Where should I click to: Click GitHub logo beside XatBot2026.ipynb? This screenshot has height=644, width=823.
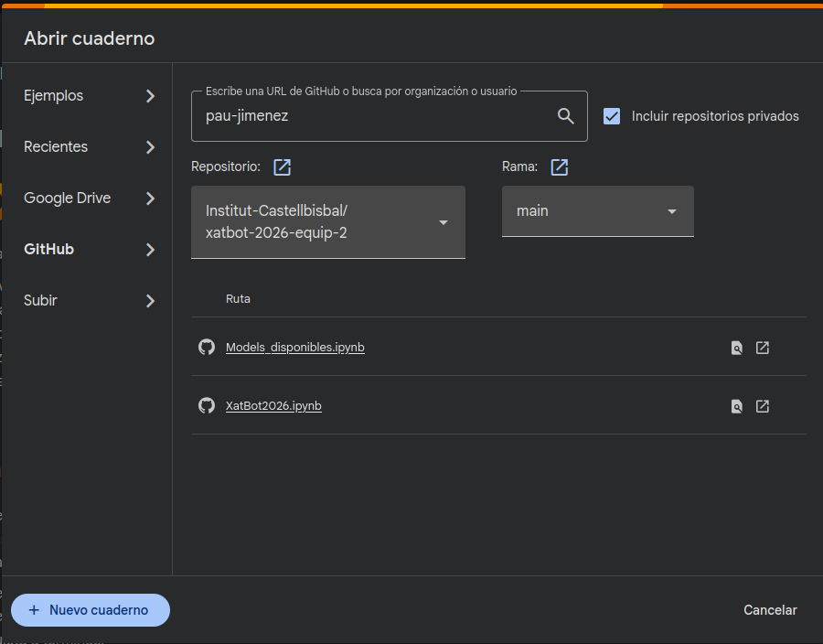tap(207, 405)
